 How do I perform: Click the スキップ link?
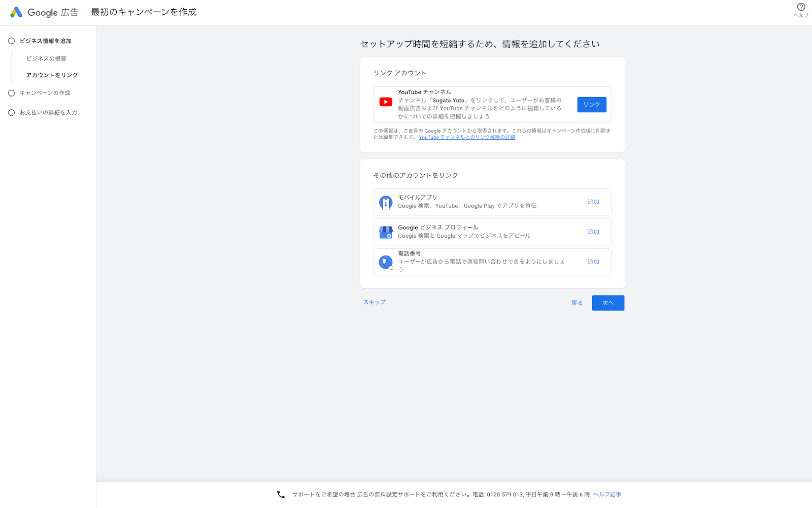pos(375,302)
